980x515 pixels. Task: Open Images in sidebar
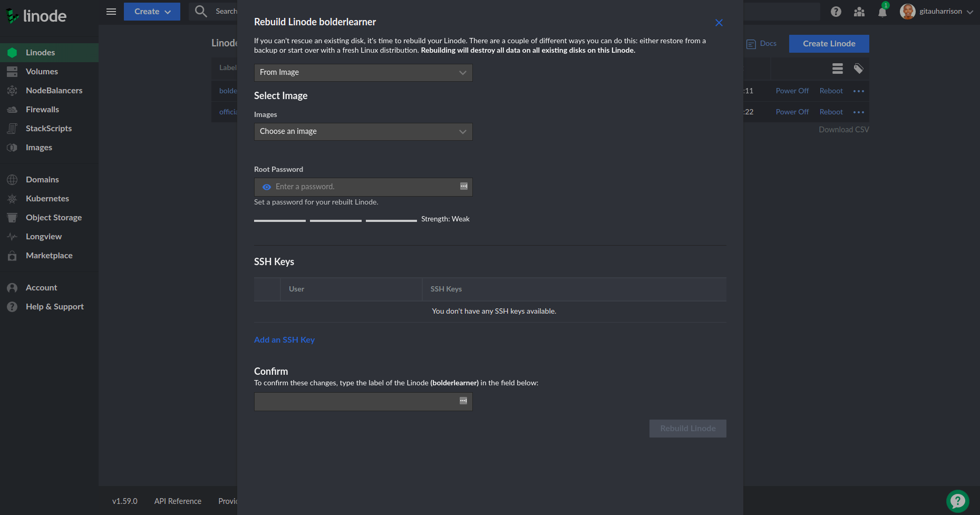pos(49,148)
